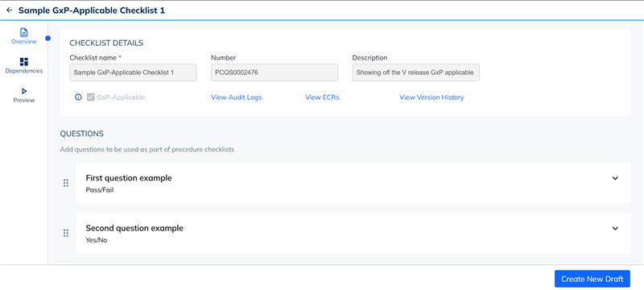Viewport: 644px width, 290px height.
Task: Expand the First question example chevron
Action: (615, 178)
